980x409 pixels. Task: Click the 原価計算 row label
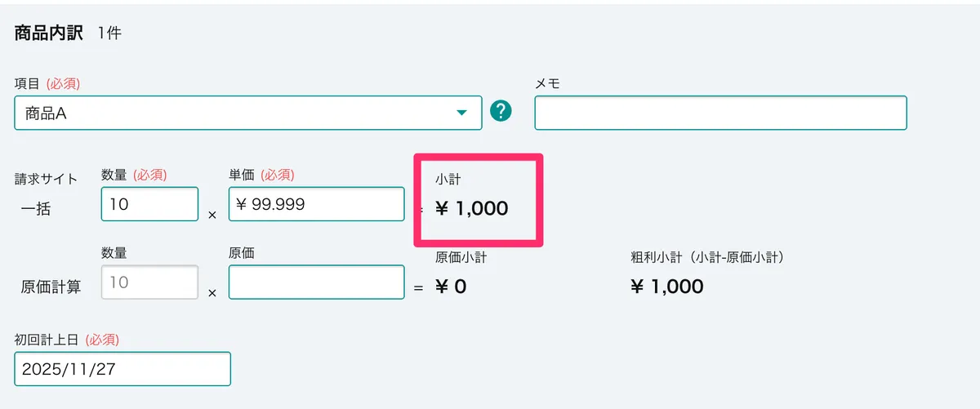51,287
